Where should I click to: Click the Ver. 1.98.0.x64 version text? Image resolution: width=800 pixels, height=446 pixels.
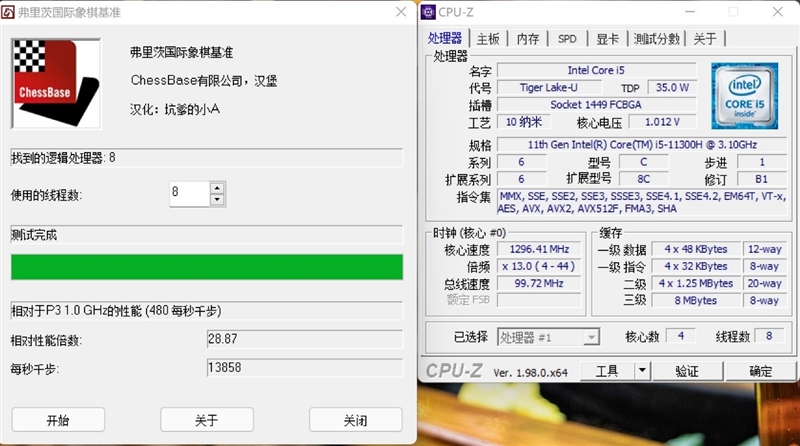[530, 373]
